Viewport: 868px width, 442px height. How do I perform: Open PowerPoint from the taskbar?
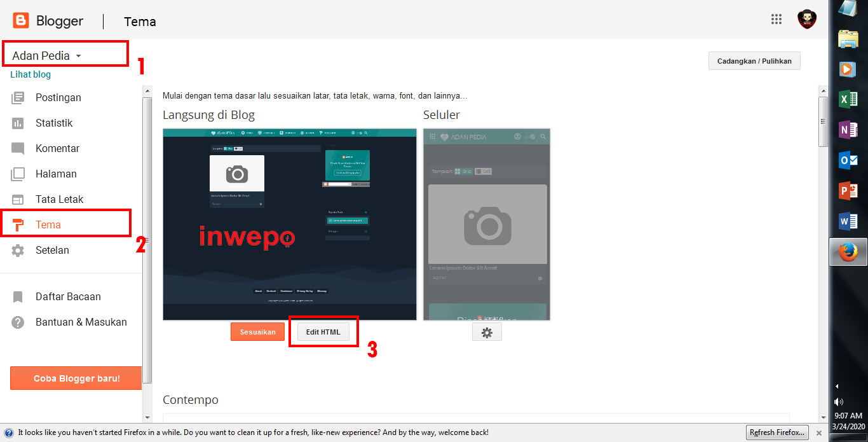coord(848,191)
